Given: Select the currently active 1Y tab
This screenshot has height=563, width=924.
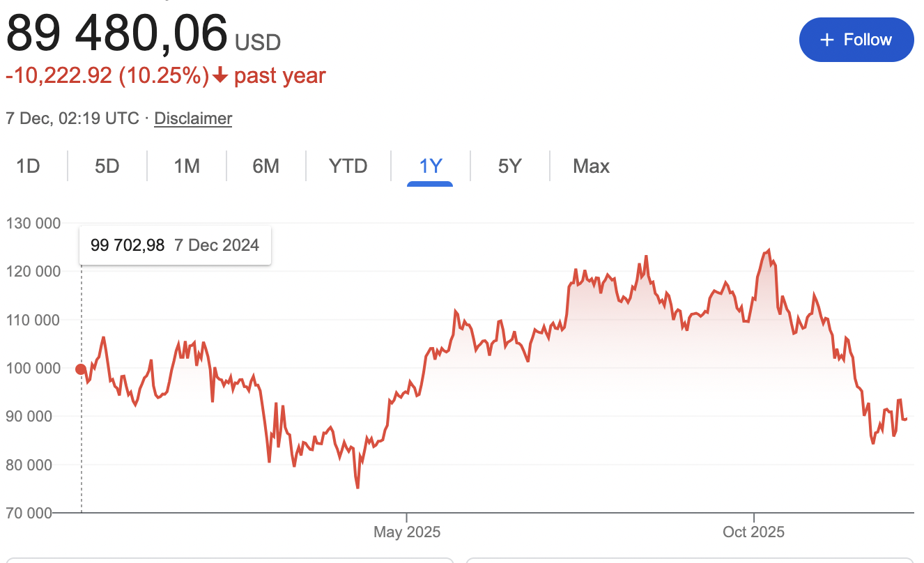Looking at the screenshot, I should pyautogui.click(x=430, y=166).
